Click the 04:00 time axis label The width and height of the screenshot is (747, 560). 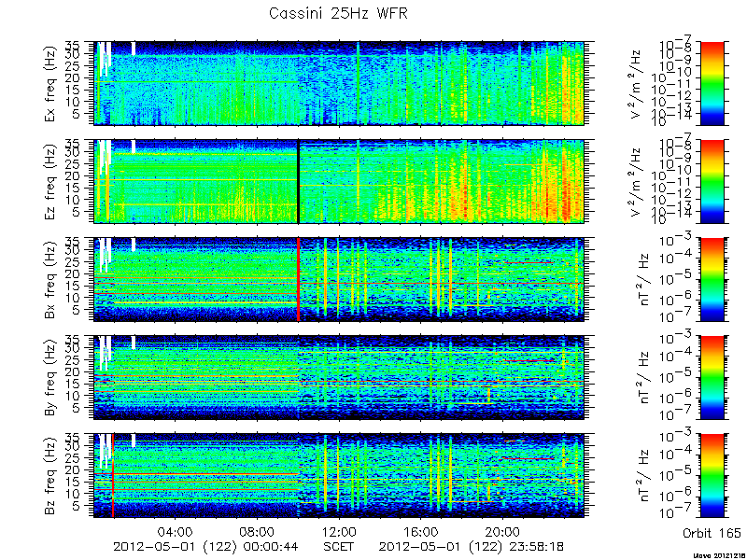coord(176,531)
